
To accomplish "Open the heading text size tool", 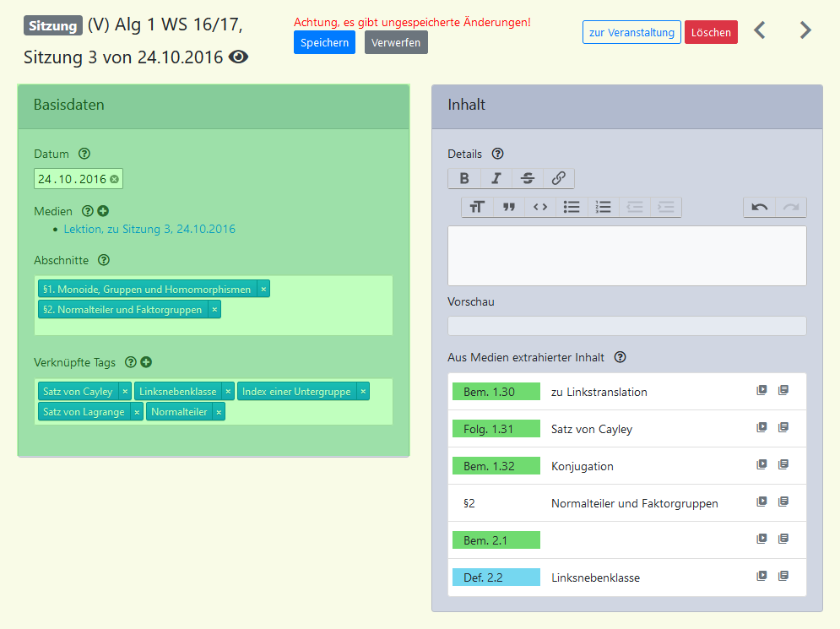I will pos(477,207).
